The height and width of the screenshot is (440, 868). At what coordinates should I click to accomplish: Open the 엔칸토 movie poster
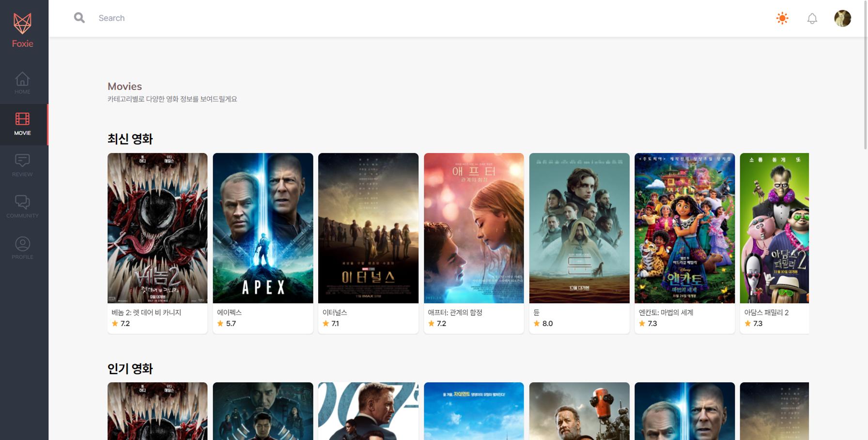click(x=684, y=228)
